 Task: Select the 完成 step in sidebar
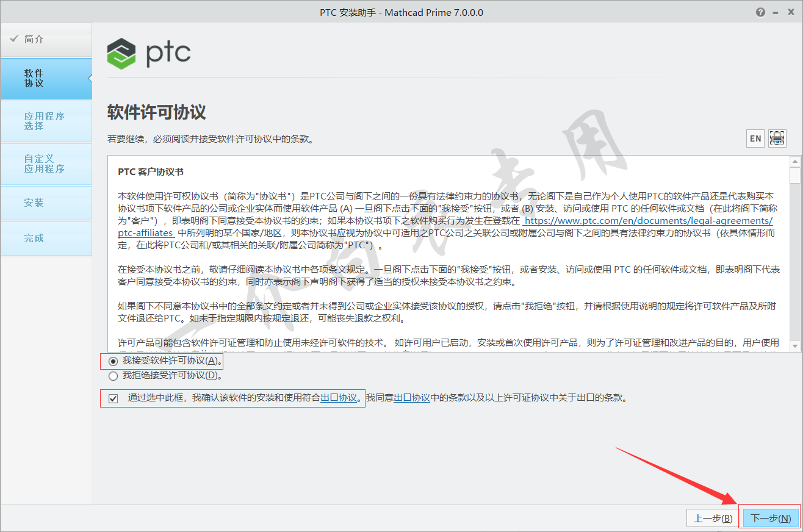click(46, 239)
